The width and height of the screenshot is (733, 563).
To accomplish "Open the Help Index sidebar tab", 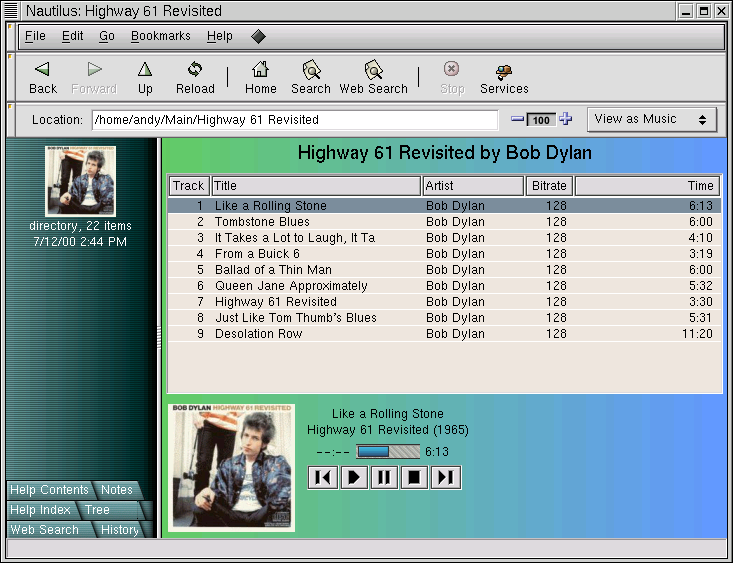I will [x=40, y=510].
